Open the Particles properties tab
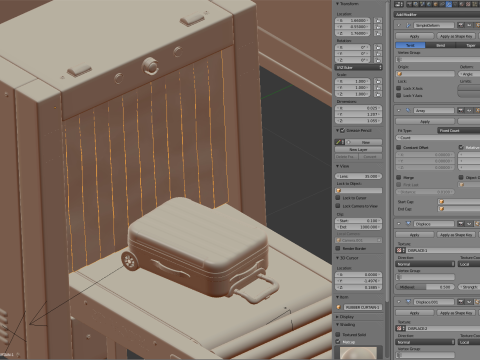 tap(475, 4)
